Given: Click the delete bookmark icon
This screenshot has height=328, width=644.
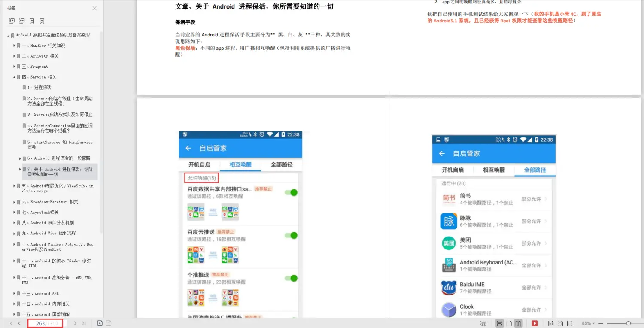Looking at the screenshot, I should coord(42,21).
